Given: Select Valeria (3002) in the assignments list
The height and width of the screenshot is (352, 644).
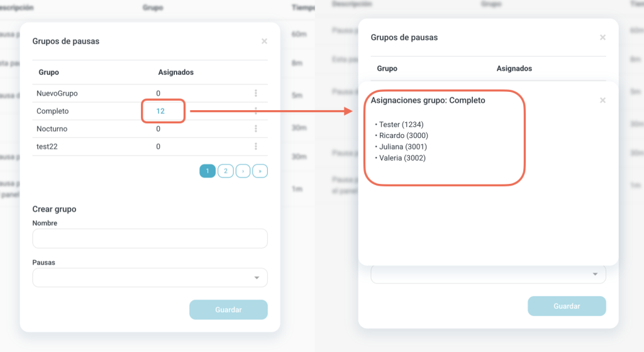Looking at the screenshot, I should point(402,158).
